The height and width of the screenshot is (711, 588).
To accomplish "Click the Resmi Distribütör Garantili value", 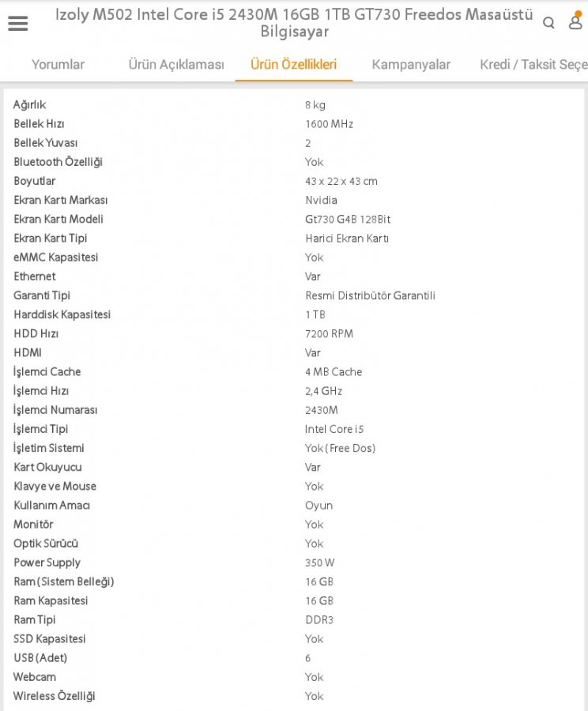I will (x=370, y=295).
